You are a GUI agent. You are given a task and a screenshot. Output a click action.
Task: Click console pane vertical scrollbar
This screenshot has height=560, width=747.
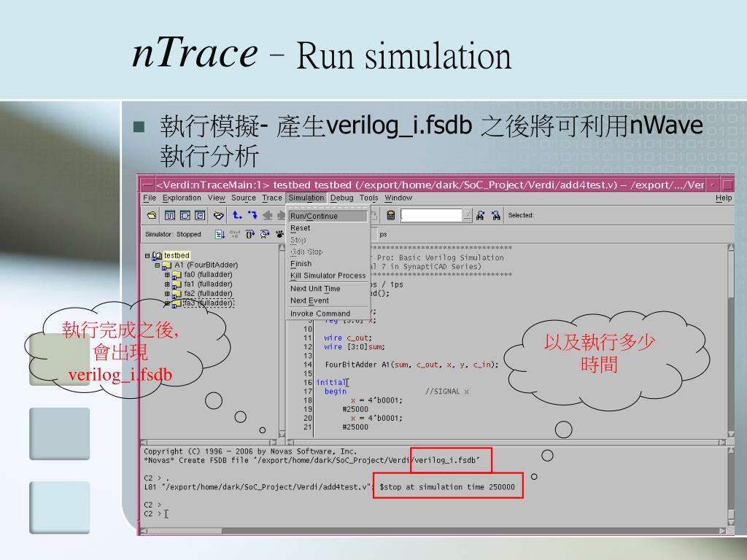coord(731,486)
